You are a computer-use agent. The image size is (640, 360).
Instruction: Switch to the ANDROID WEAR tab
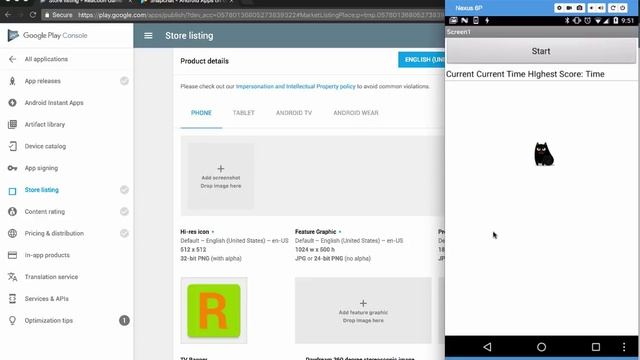[356, 113]
